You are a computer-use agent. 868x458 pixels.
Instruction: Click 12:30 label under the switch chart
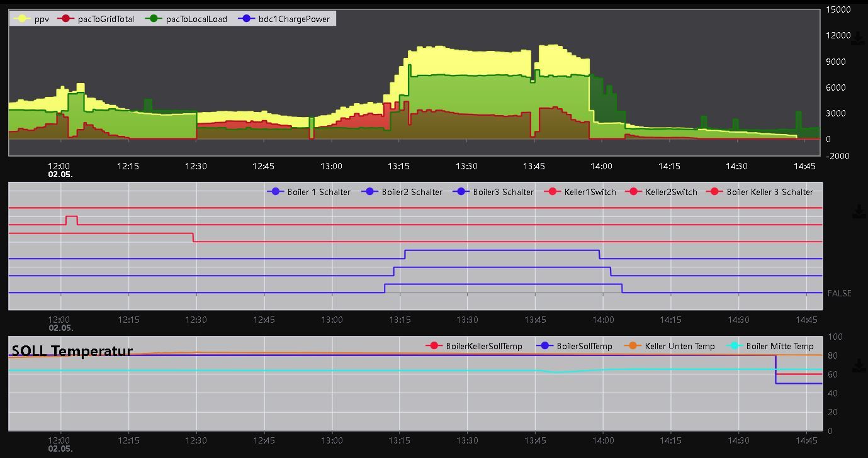pyautogui.click(x=196, y=320)
